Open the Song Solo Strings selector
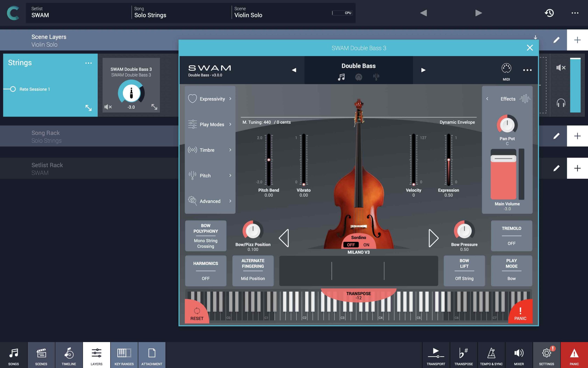This screenshot has width=588, height=368. click(181, 13)
